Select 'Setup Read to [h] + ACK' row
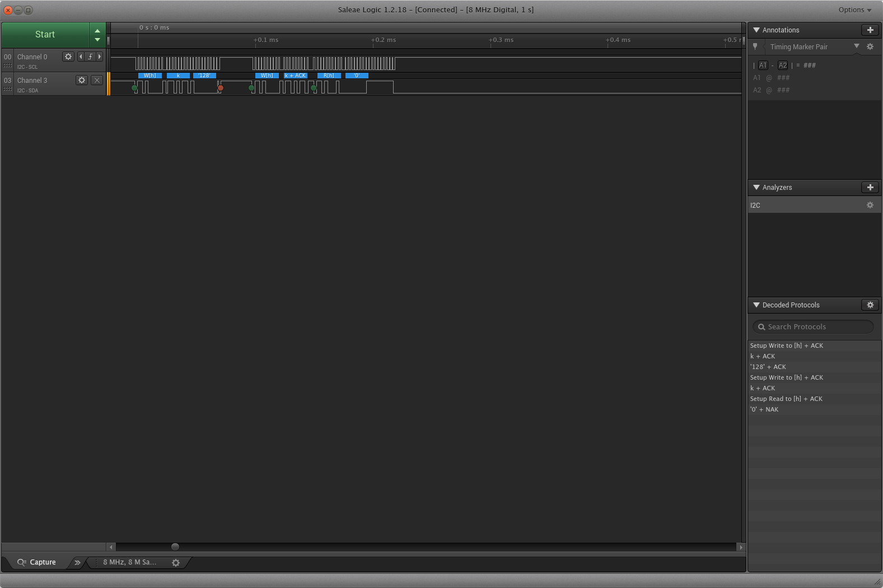 point(815,399)
